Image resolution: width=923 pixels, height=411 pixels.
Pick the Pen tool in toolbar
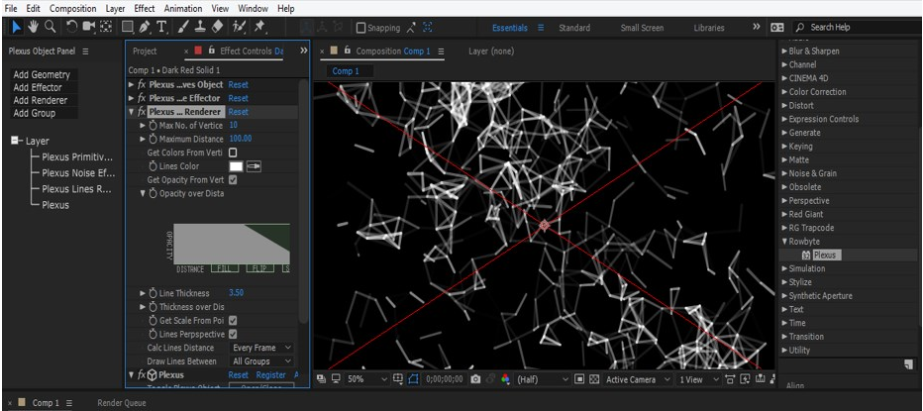(x=146, y=28)
